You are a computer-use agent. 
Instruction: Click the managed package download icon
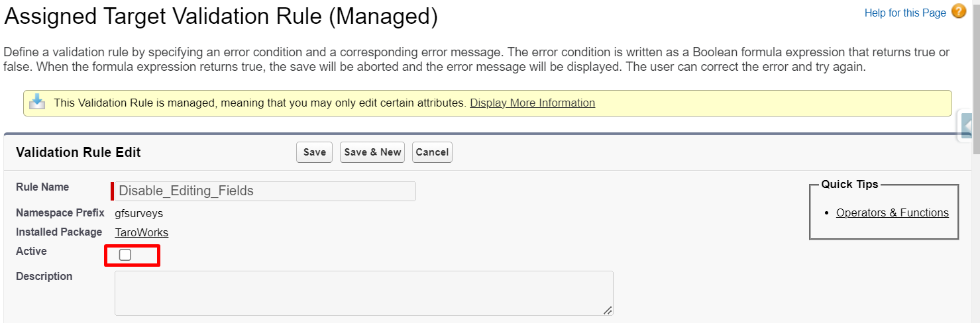(38, 103)
